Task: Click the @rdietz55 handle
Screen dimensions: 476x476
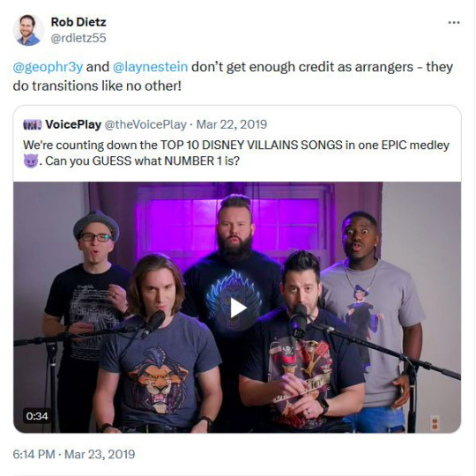Action: [78, 38]
